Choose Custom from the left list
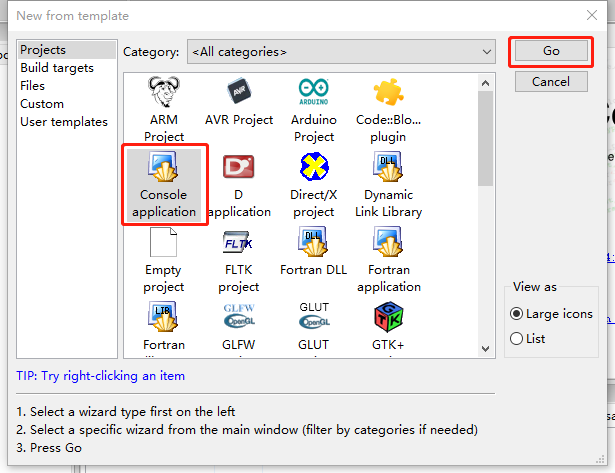This screenshot has height=473, width=615. (67, 104)
